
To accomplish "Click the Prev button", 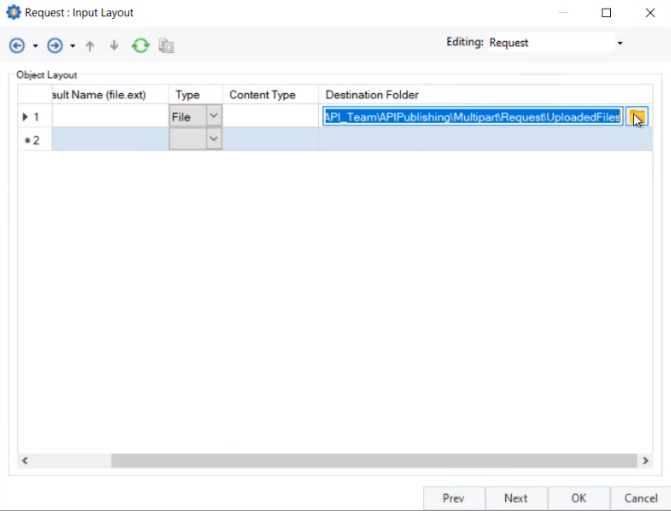I will (454, 498).
